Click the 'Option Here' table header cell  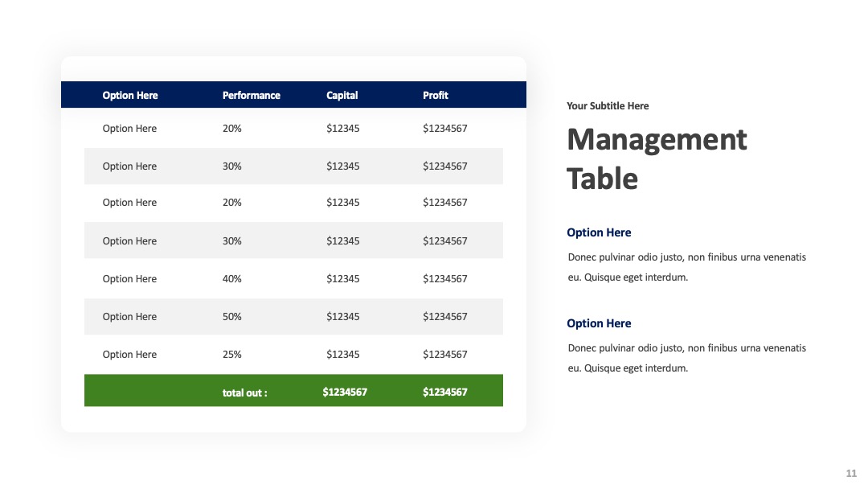point(130,95)
